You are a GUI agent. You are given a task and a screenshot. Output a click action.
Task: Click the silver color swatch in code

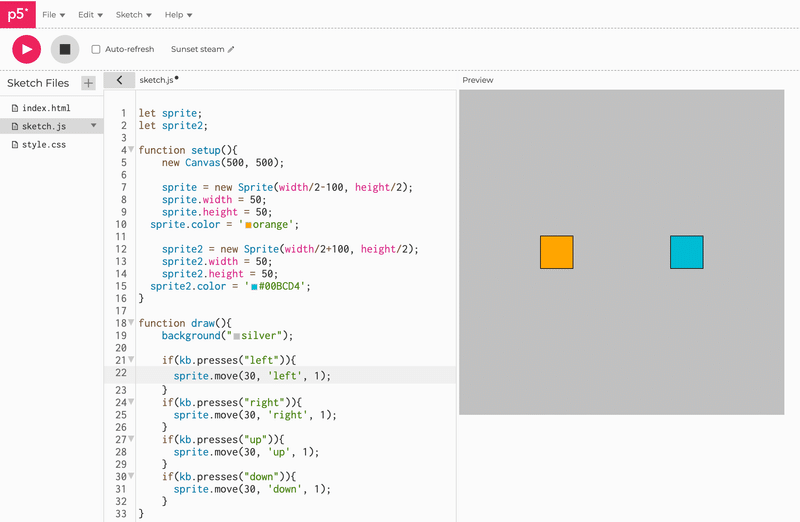coord(237,336)
